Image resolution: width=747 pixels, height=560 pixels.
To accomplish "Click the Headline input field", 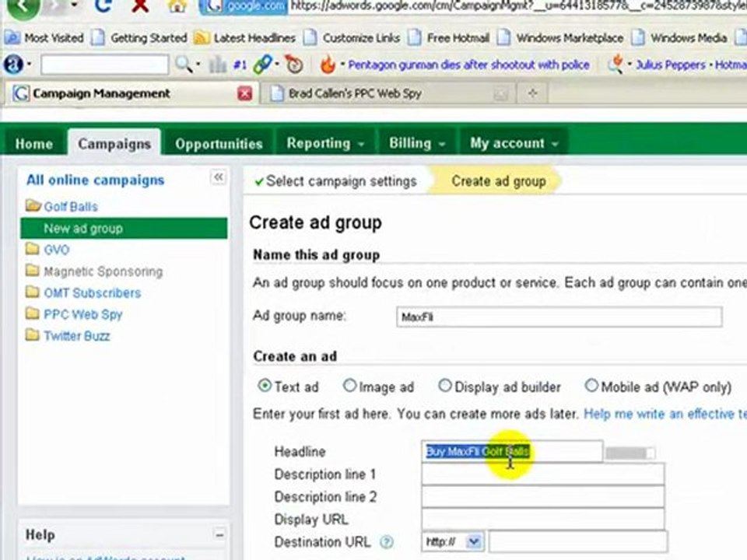I will tap(512, 451).
